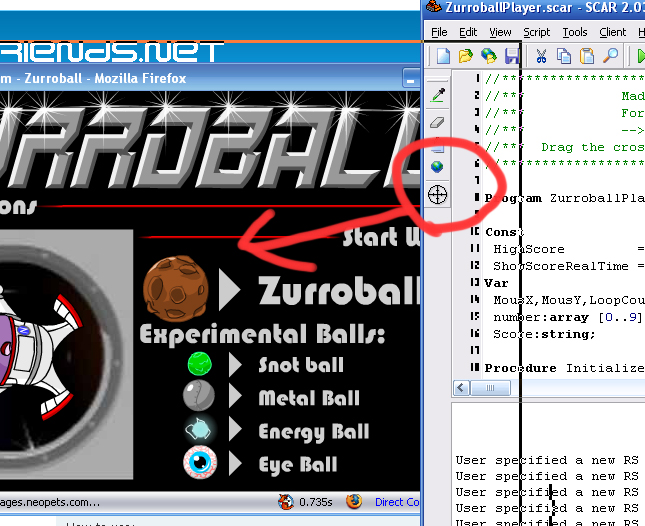The image size is (645, 526).
Task: Click the Paste clipboard icon
Action: (587, 56)
